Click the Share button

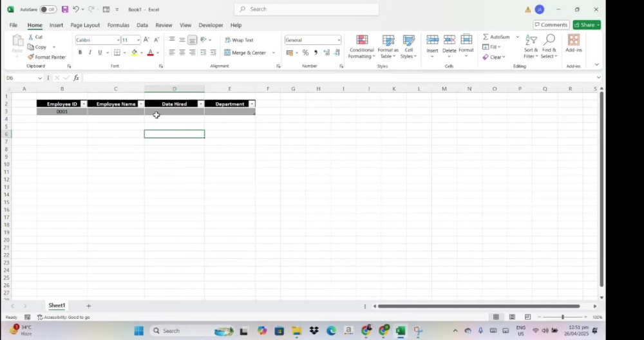pos(587,24)
